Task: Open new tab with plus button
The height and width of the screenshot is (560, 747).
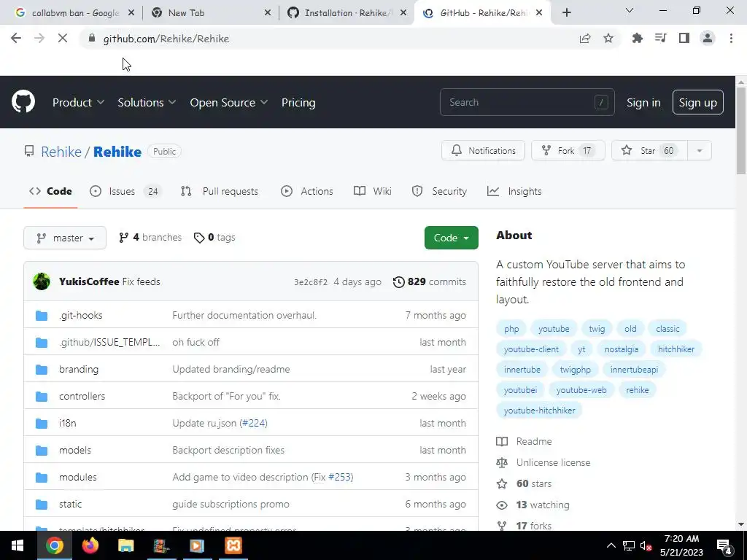Action: click(566, 12)
